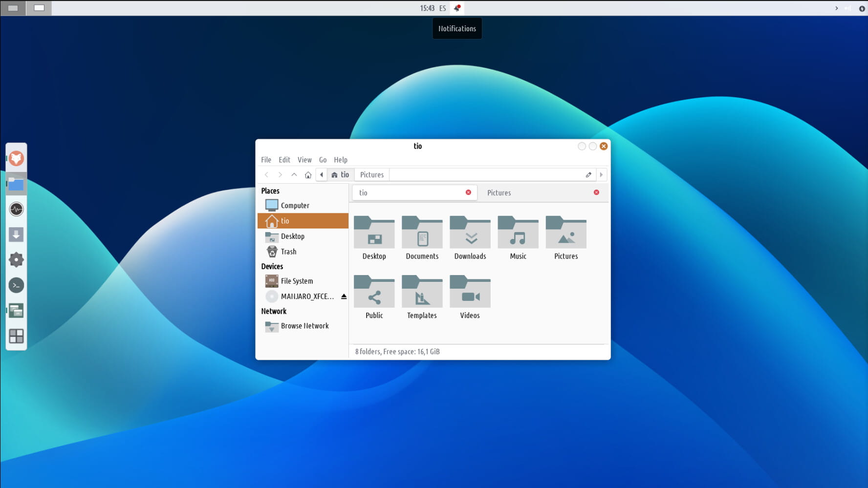The image size is (868, 488).
Task: Open the View menu
Action: point(304,160)
